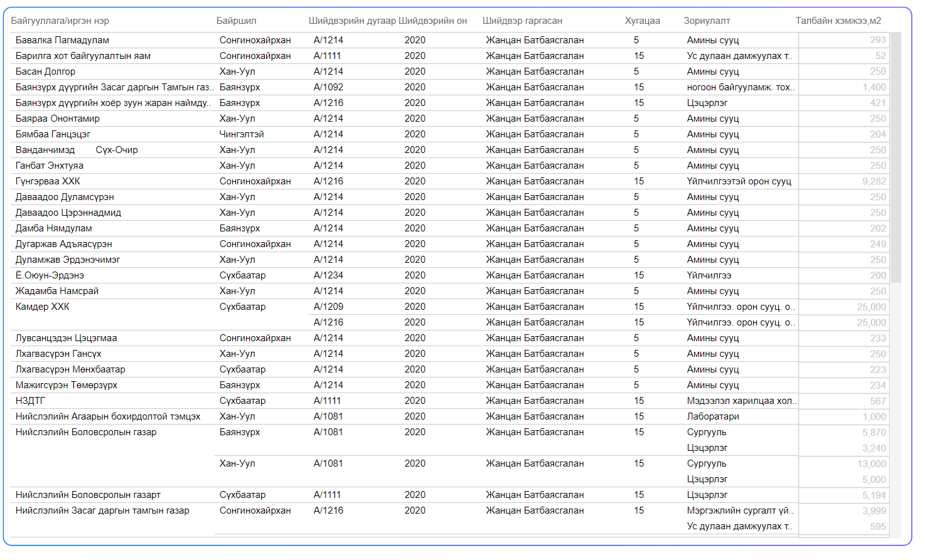Sort table by Хугацаа column
This screenshot has height=560, width=925.
642,21
